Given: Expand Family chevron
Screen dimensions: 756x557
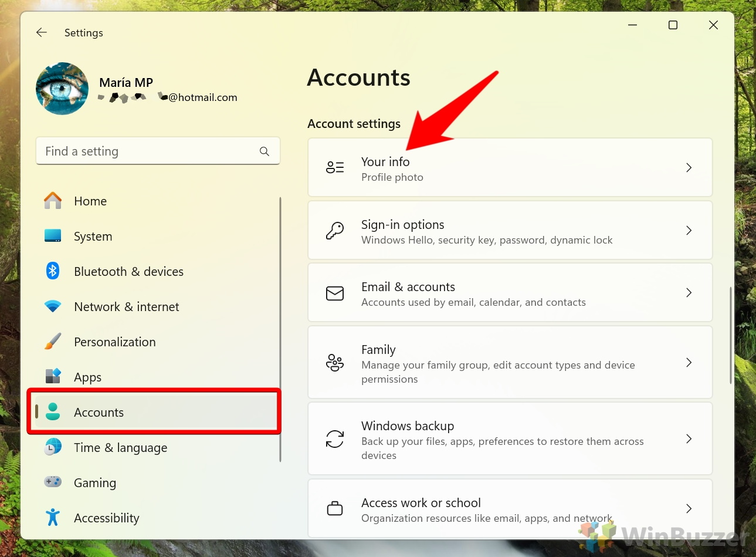Looking at the screenshot, I should pyautogui.click(x=689, y=362).
